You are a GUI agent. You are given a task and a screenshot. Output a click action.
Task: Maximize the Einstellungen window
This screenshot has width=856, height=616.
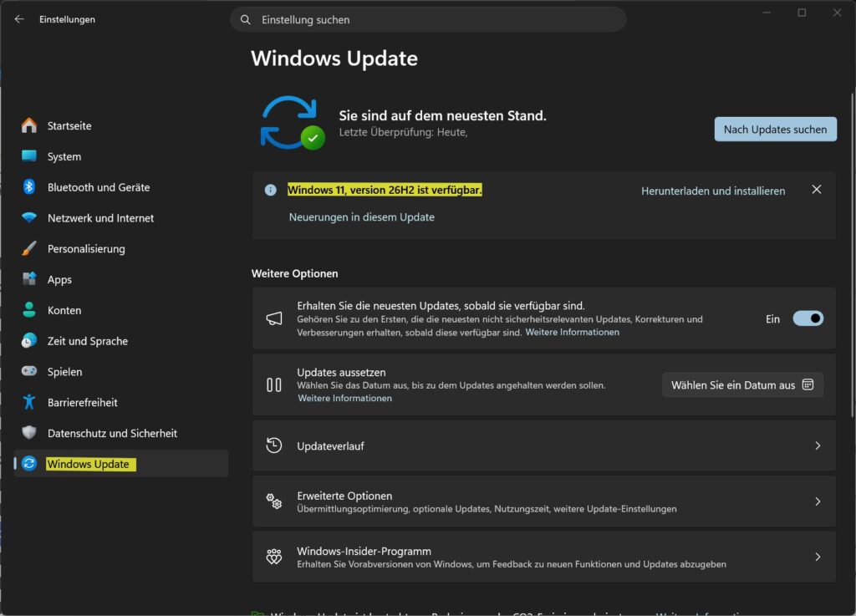point(802,13)
